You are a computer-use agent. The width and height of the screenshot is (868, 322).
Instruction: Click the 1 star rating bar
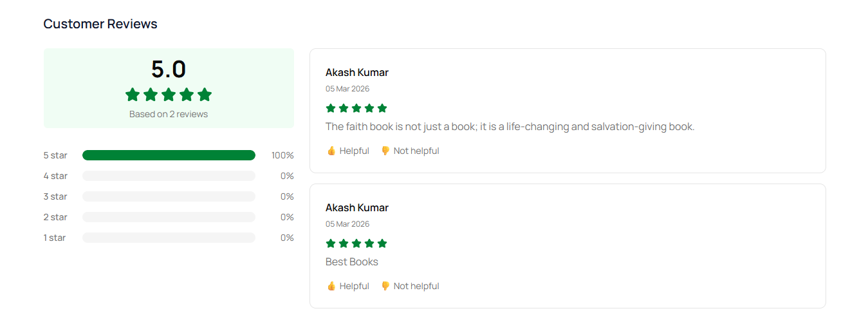[x=169, y=238]
